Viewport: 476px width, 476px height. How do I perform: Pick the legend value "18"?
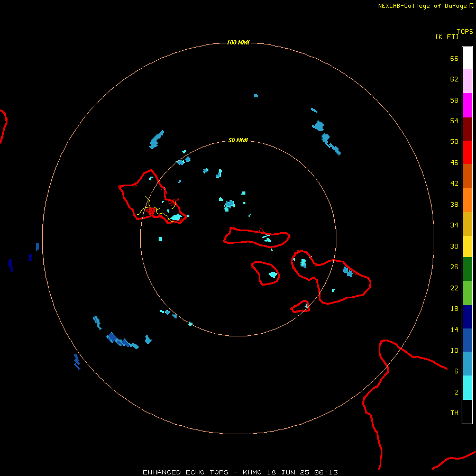[454, 309]
